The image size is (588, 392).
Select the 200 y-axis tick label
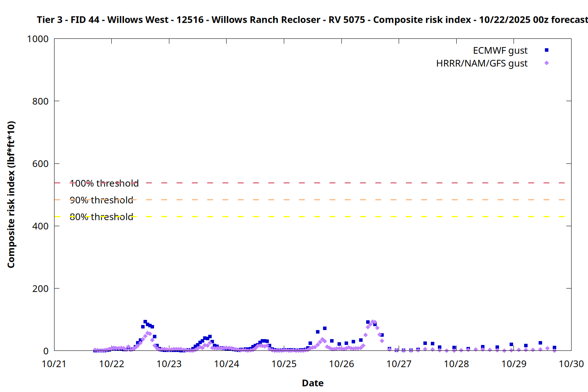40,289
